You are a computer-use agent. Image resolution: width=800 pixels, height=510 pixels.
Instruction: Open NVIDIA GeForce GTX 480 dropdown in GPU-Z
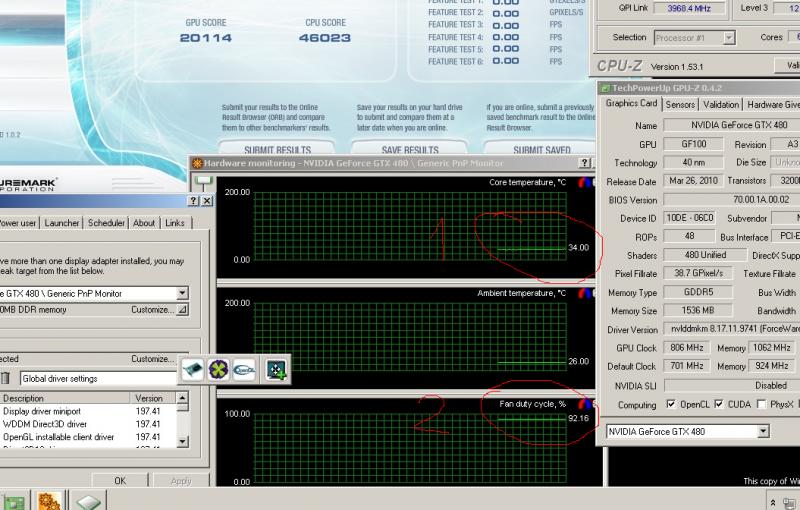pos(763,431)
